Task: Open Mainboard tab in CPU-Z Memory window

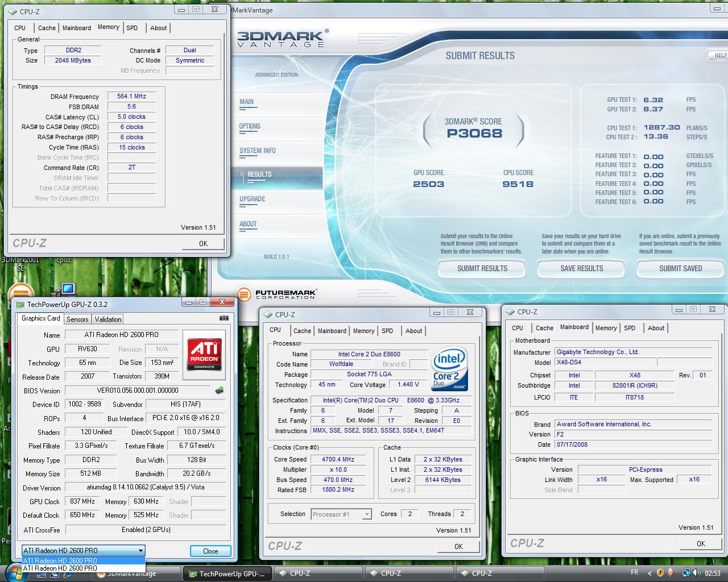Action: click(77, 28)
